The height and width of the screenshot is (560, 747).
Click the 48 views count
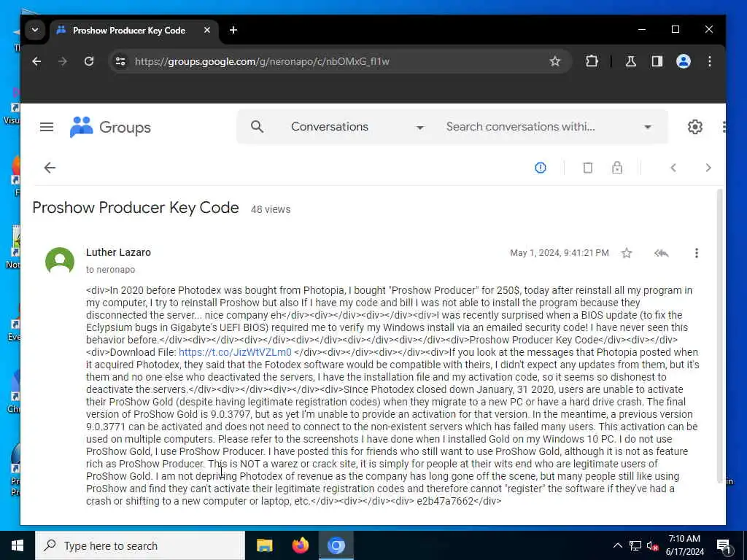pyautogui.click(x=271, y=209)
